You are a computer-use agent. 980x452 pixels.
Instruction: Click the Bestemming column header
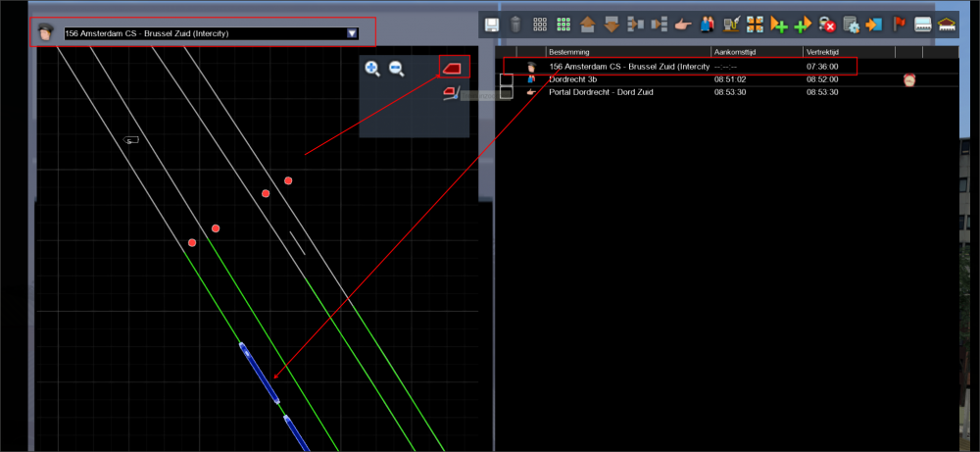[627, 51]
